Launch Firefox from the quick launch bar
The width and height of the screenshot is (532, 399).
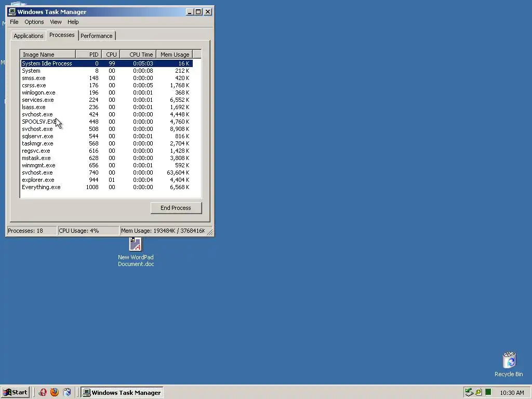click(x=54, y=392)
